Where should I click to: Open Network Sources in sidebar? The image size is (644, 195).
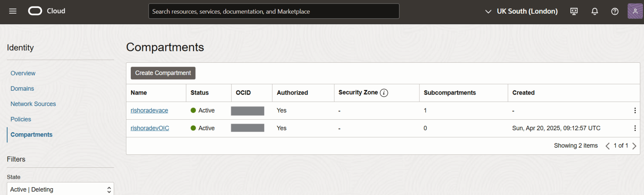coord(33,104)
